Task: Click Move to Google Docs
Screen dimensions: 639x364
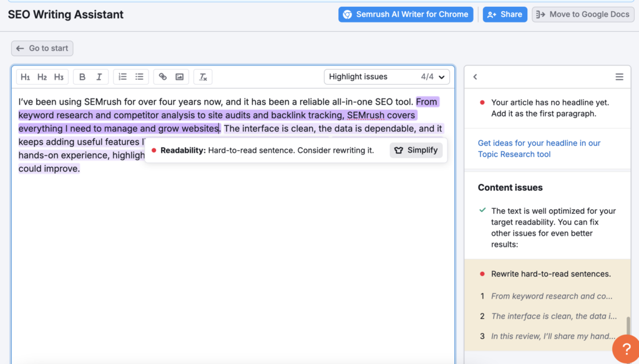Action: click(x=583, y=14)
